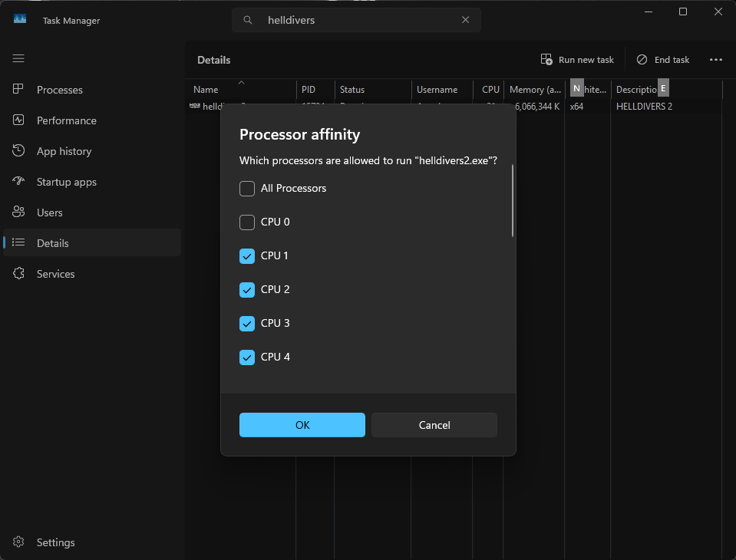Open the Performance graph icon

(19, 120)
